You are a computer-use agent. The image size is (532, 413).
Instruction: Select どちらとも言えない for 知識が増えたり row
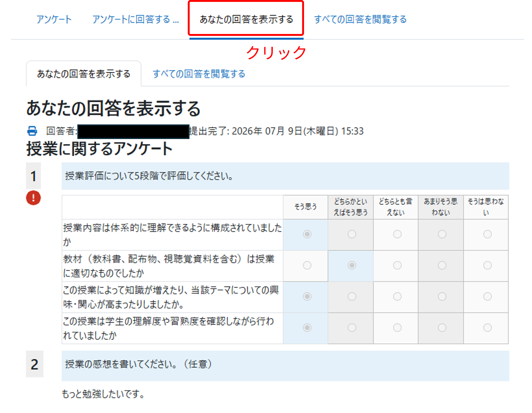(x=397, y=296)
